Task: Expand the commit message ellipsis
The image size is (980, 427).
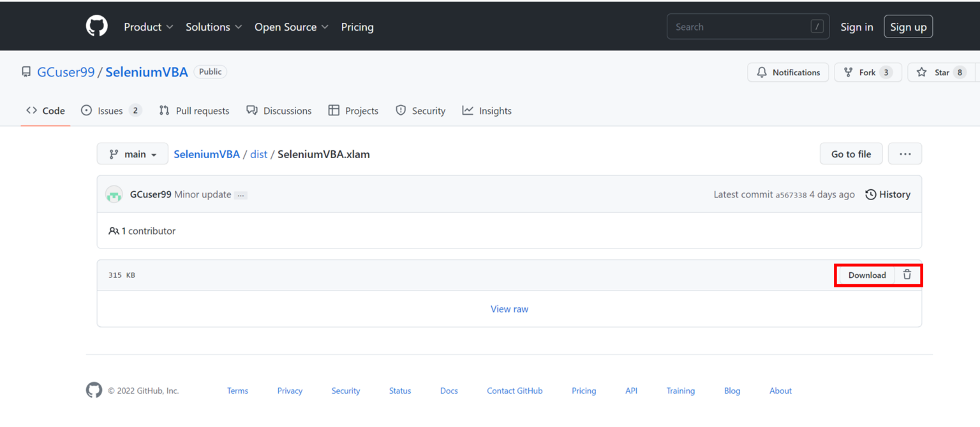Action: point(241,195)
